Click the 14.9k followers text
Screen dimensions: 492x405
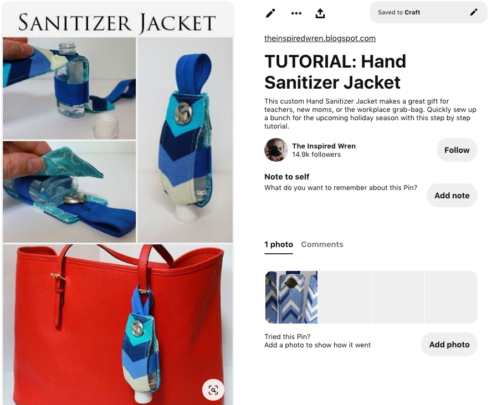(316, 154)
